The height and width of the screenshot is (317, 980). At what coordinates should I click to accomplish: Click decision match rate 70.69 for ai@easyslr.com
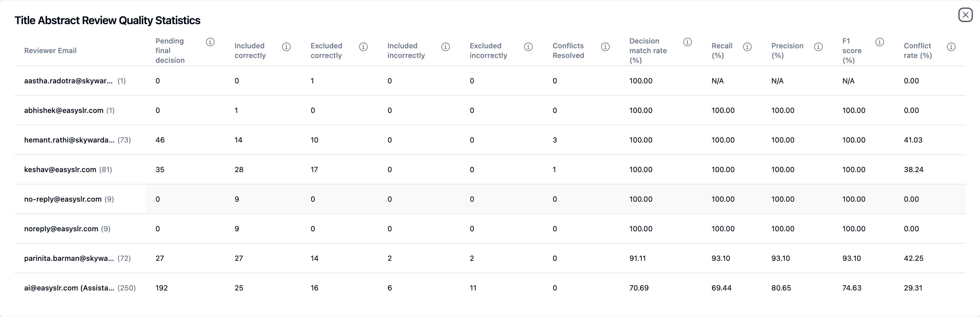[x=639, y=288]
